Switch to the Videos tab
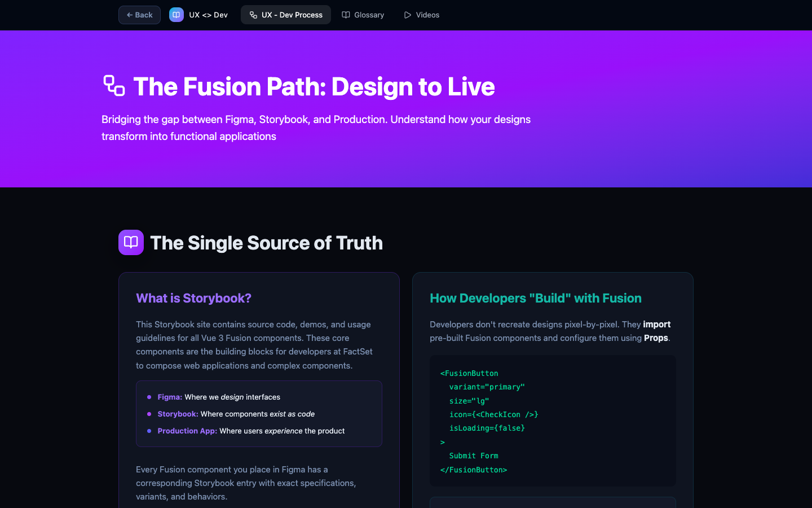 tap(422, 15)
